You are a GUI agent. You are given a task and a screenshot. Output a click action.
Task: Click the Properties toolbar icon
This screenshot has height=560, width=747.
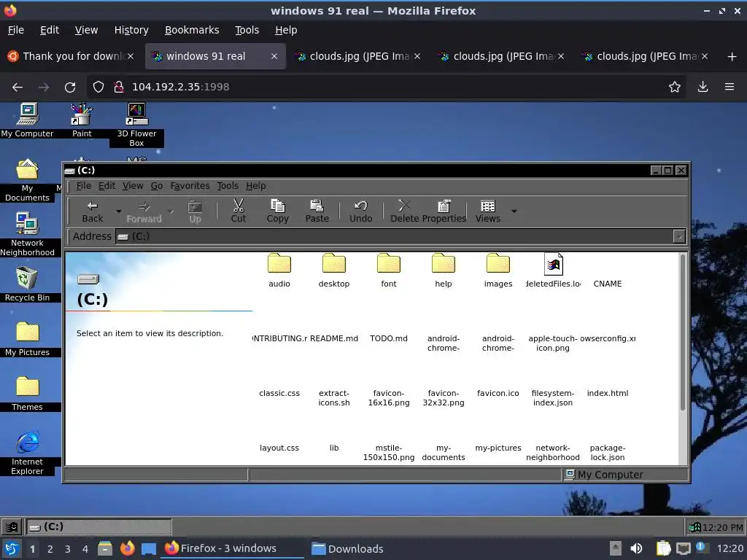pyautogui.click(x=444, y=206)
